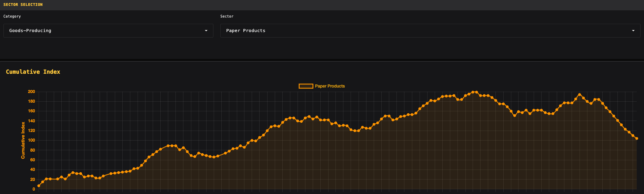Click the last data point of the line
This screenshot has height=194, width=644.
[x=636, y=139]
